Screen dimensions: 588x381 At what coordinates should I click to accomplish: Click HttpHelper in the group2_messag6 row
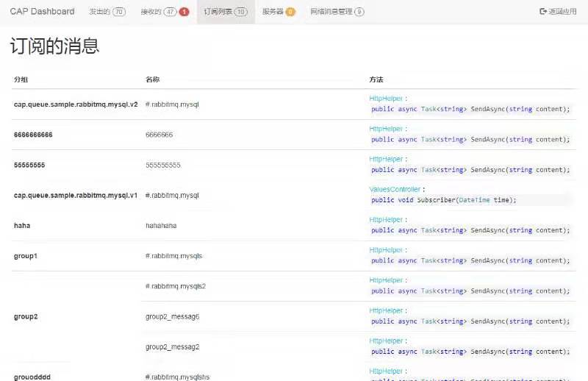[386, 310]
